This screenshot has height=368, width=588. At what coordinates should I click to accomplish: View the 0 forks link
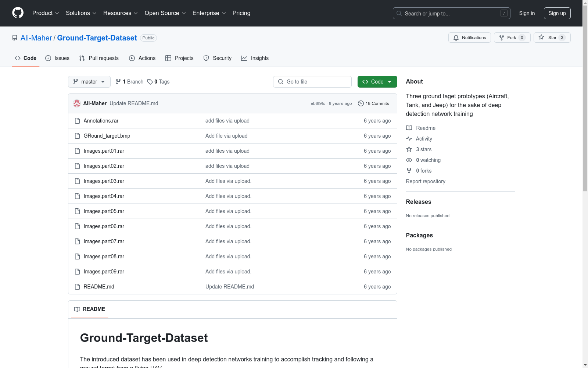[419, 171]
